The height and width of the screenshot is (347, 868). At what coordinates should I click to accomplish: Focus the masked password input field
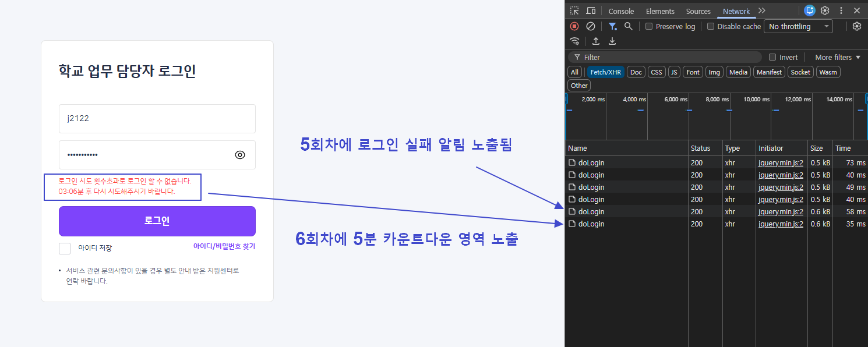[157, 155]
